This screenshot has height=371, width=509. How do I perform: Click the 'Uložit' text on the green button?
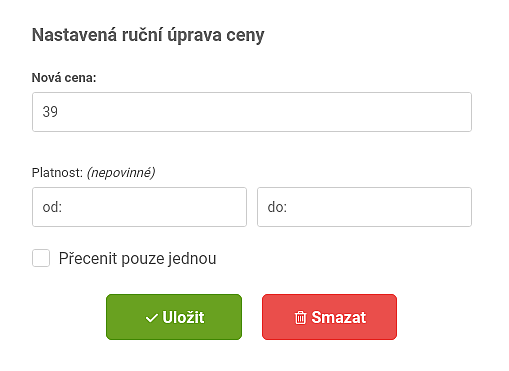[x=183, y=317]
